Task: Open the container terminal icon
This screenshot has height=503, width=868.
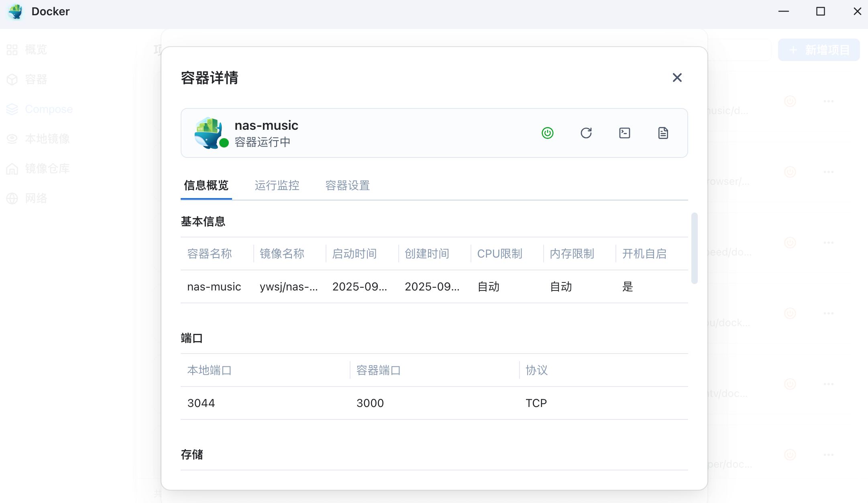Action: (624, 133)
